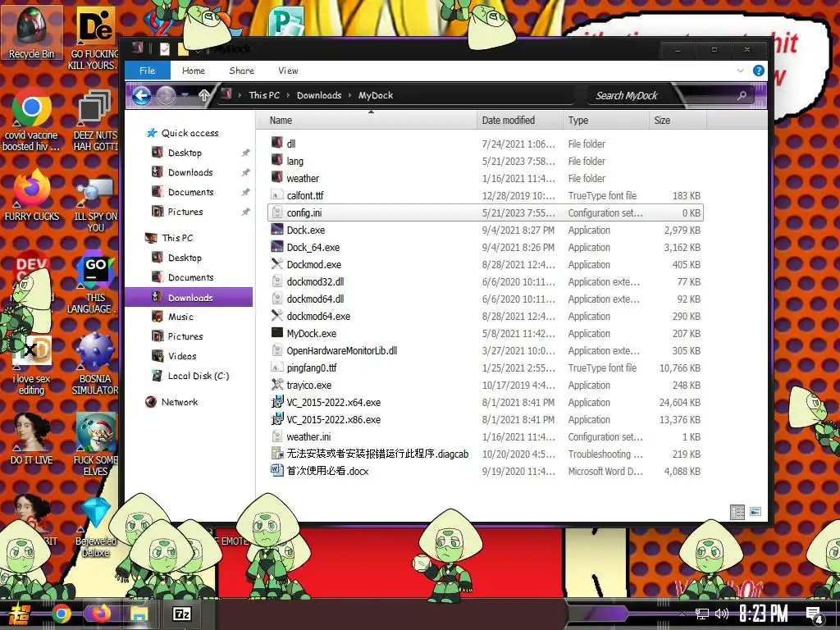
Task: Click MyDock in the address breadcrumb
Action: (x=376, y=95)
